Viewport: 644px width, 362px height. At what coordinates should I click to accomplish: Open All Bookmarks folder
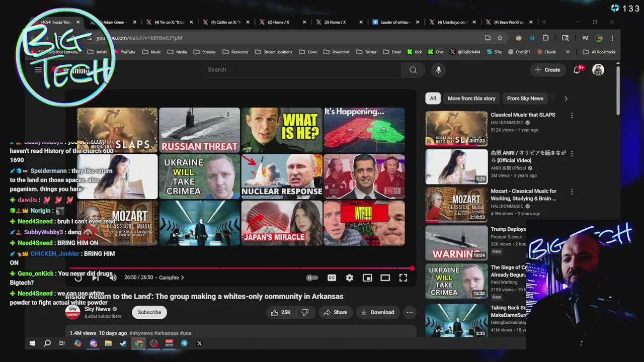[x=599, y=52]
